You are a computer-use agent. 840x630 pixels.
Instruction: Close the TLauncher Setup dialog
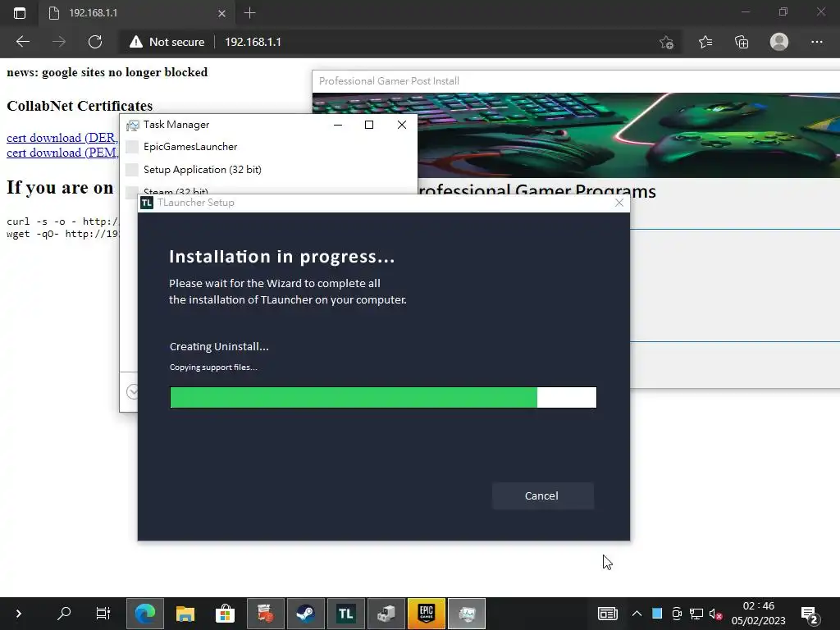619,203
